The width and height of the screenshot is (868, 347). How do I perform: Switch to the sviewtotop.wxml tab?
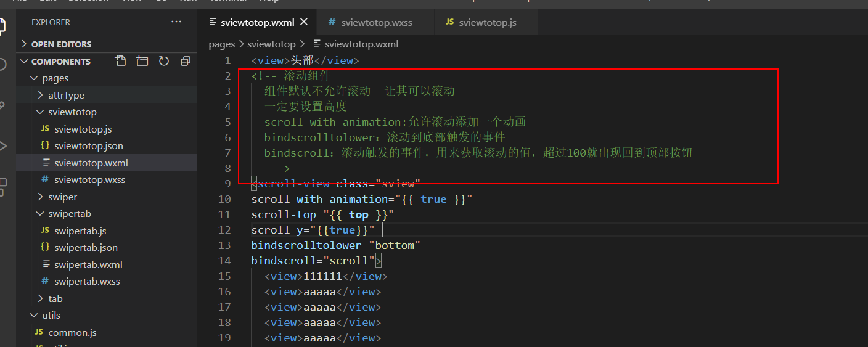point(257,22)
